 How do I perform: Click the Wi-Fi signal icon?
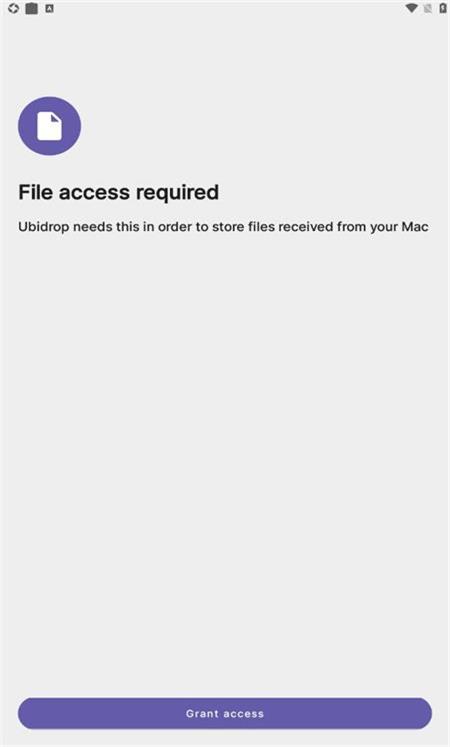click(x=411, y=8)
